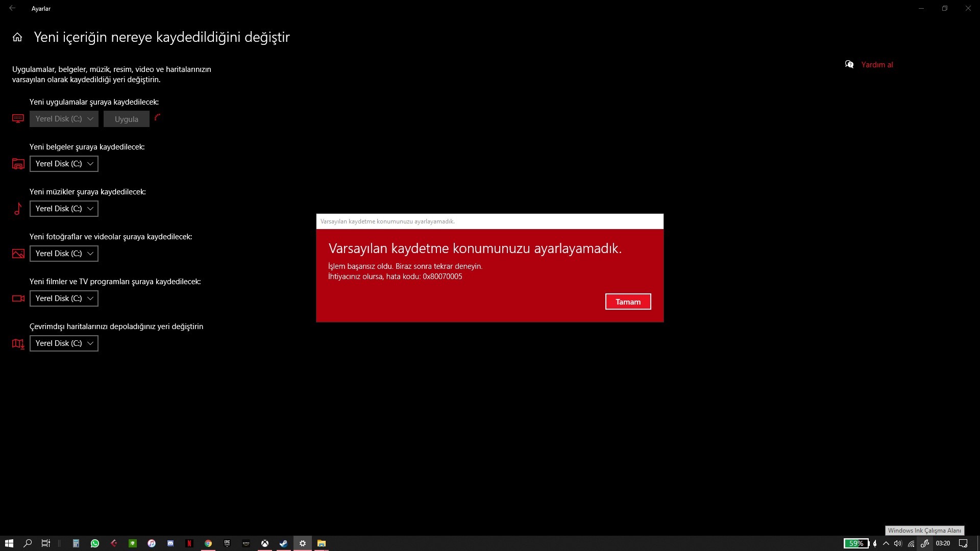The height and width of the screenshot is (551, 980).
Task: Click the Tamam button in error dialog
Action: tap(628, 302)
